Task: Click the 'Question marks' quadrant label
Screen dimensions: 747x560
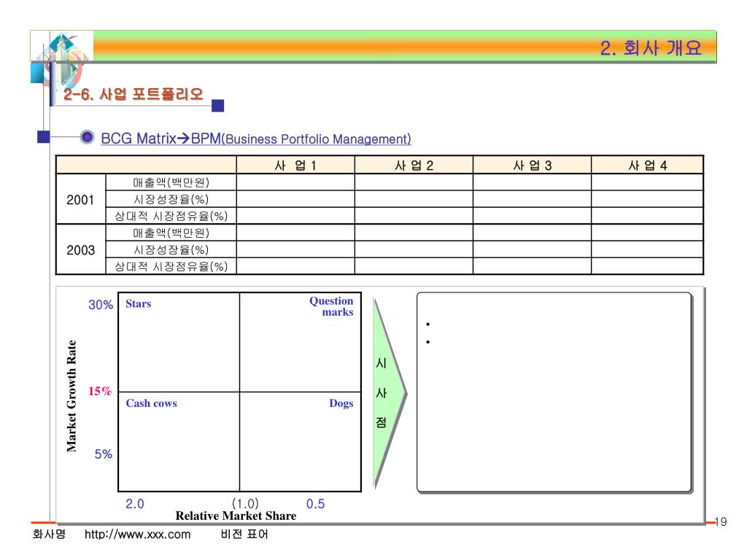Action: pos(332,306)
